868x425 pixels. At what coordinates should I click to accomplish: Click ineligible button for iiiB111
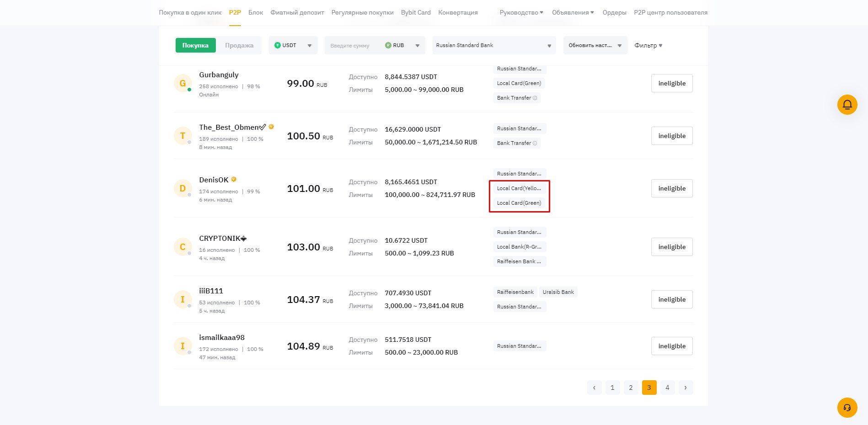pyautogui.click(x=672, y=299)
